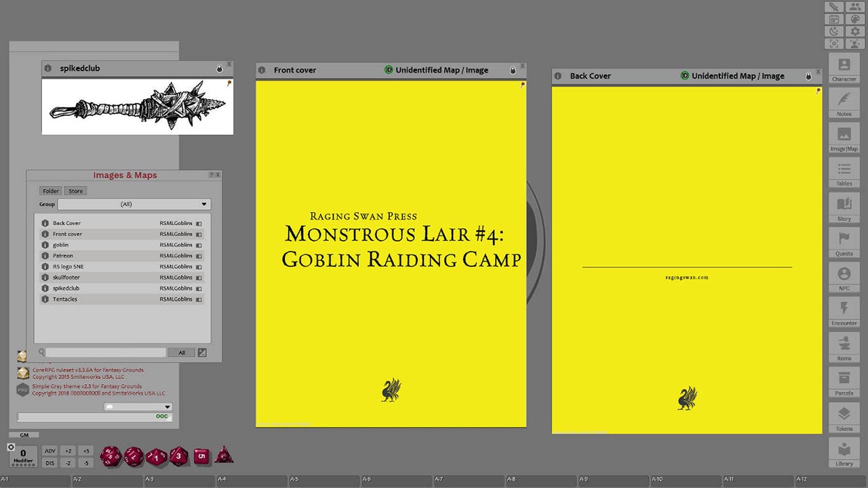868x488 pixels.
Task: Toggle the lock on the Front cover window
Action: click(x=514, y=70)
